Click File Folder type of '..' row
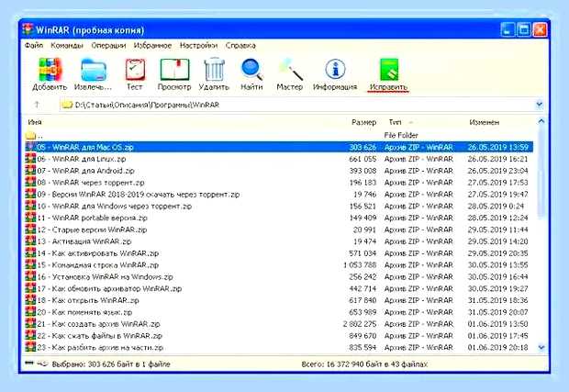569x392 pixels. click(401, 135)
